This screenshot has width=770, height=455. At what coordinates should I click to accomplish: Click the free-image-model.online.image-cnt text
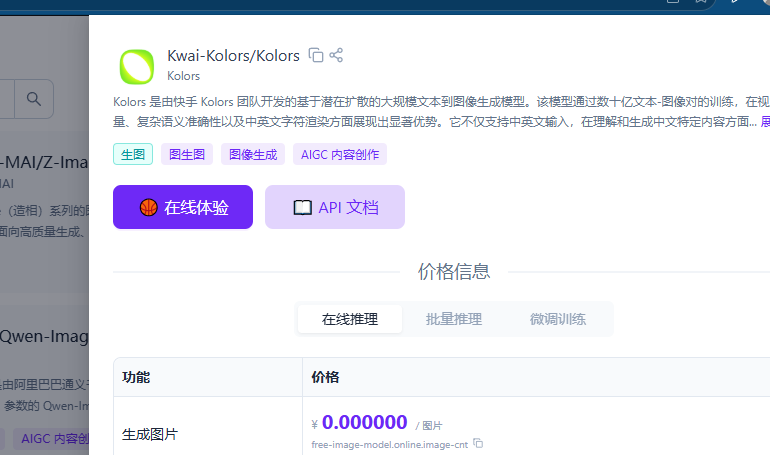pos(389,445)
